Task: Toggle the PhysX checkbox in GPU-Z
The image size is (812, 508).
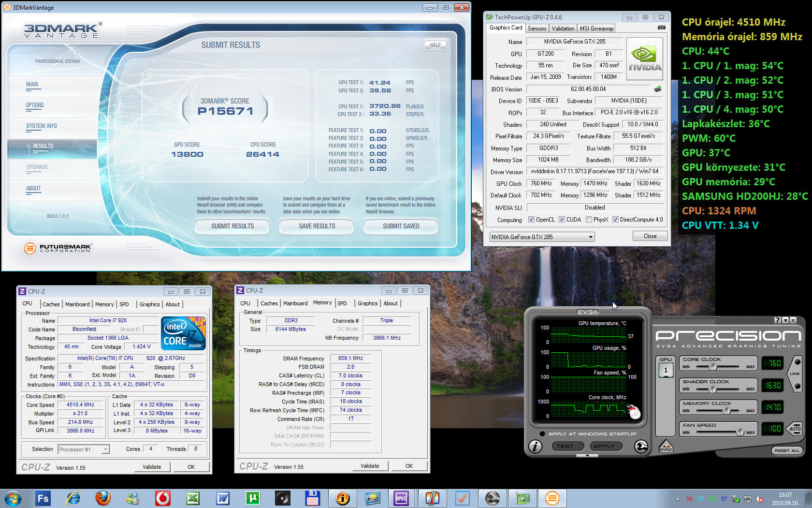Action: tap(589, 220)
